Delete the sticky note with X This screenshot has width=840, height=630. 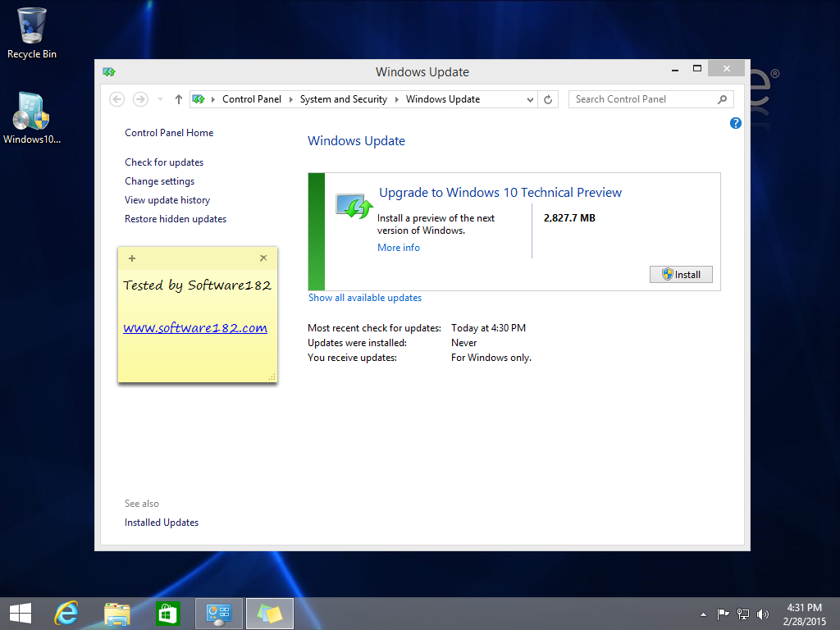263,258
